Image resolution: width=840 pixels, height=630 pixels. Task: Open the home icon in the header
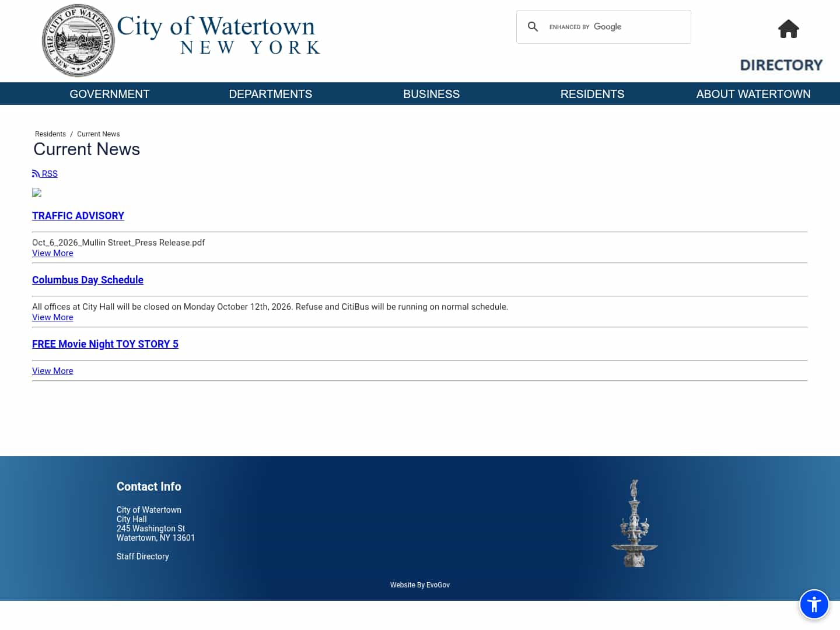[788, 29]
